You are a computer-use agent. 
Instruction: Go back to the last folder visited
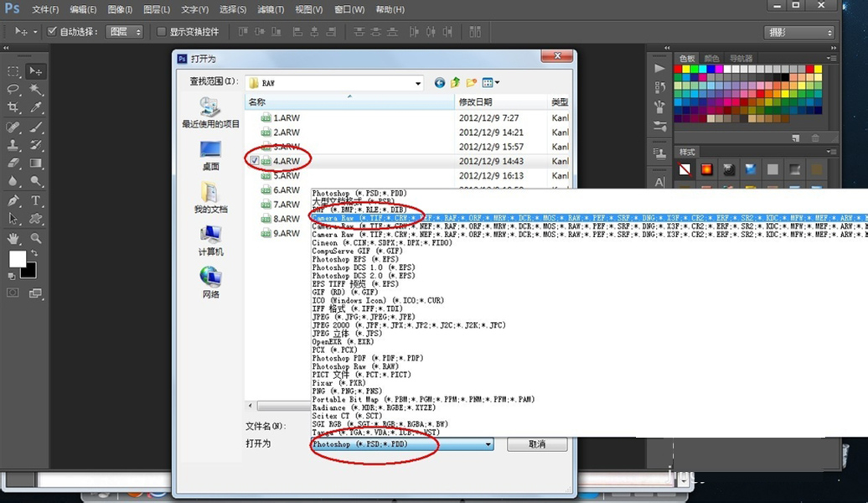(440, 83)
